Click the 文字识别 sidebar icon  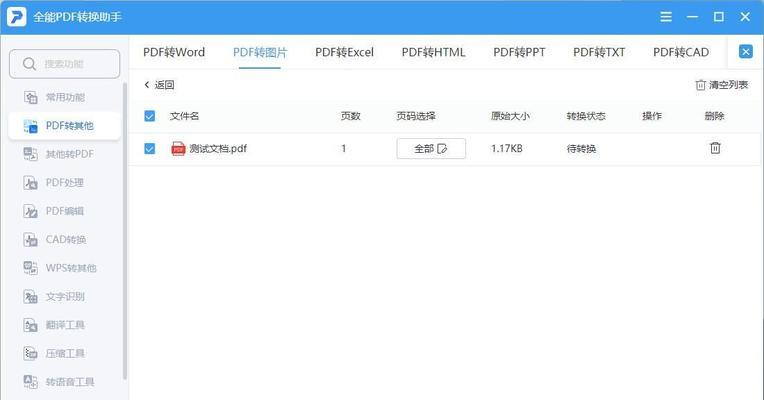tap(30, 297)
